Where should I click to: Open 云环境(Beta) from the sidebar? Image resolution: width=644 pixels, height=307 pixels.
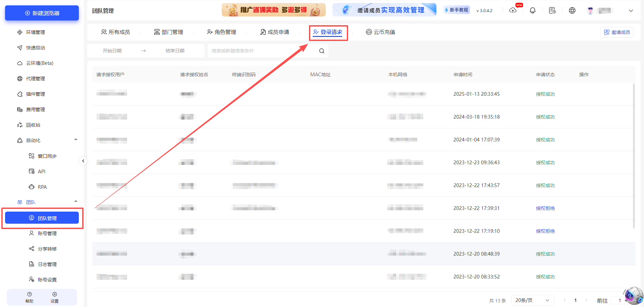20,63
